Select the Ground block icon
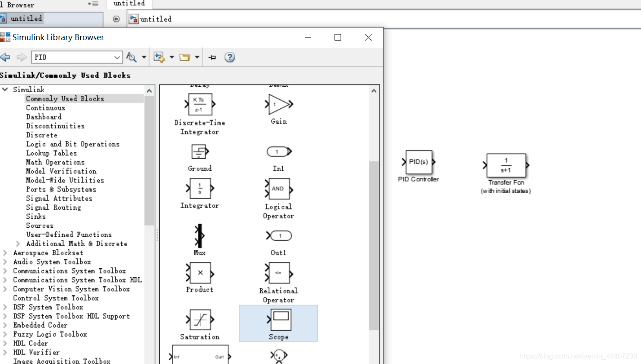 tap(200, 152)
